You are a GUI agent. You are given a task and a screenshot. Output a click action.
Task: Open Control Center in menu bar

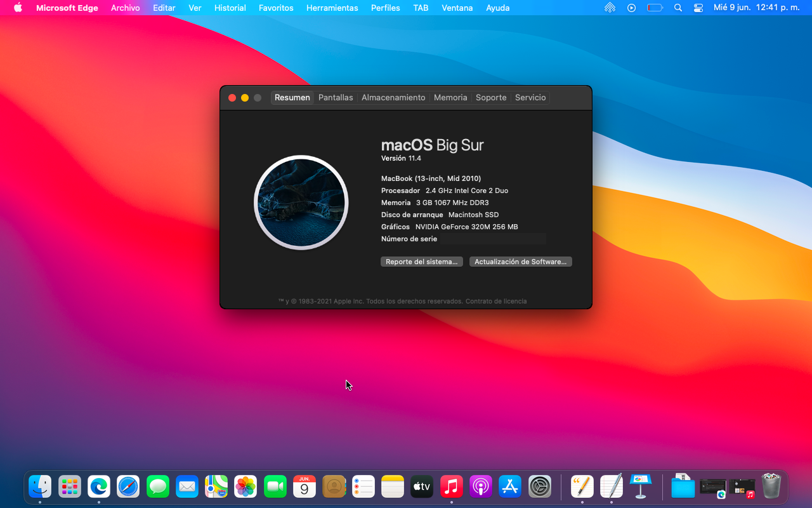[698, 8]
